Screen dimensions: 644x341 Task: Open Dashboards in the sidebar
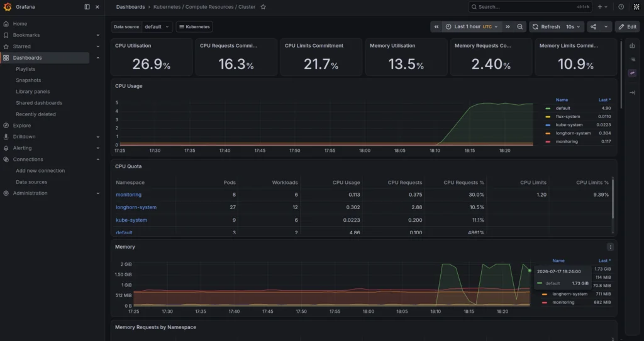27,58
